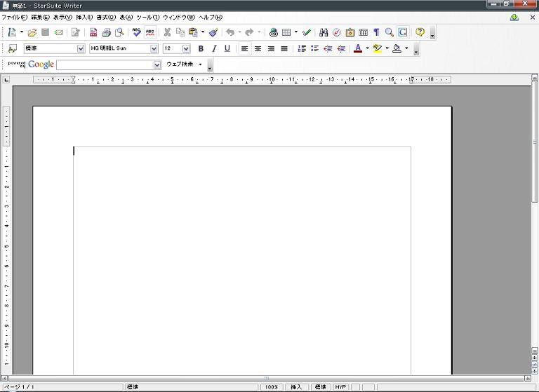Screen dimensions: 539x392
Task: Click the 挿入 insert mode status field
Action: pyautogui.click(x=296, y=387)
